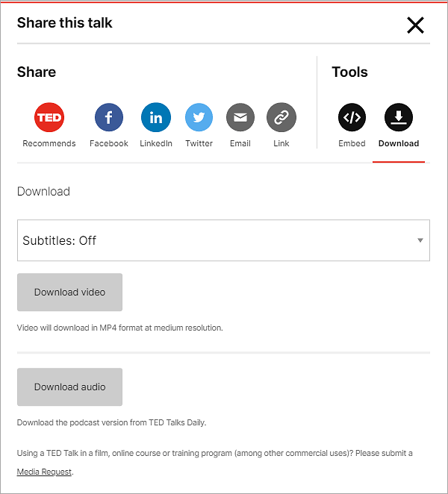Open the Embed code icon
448x494 pixels.
[352, 117]
